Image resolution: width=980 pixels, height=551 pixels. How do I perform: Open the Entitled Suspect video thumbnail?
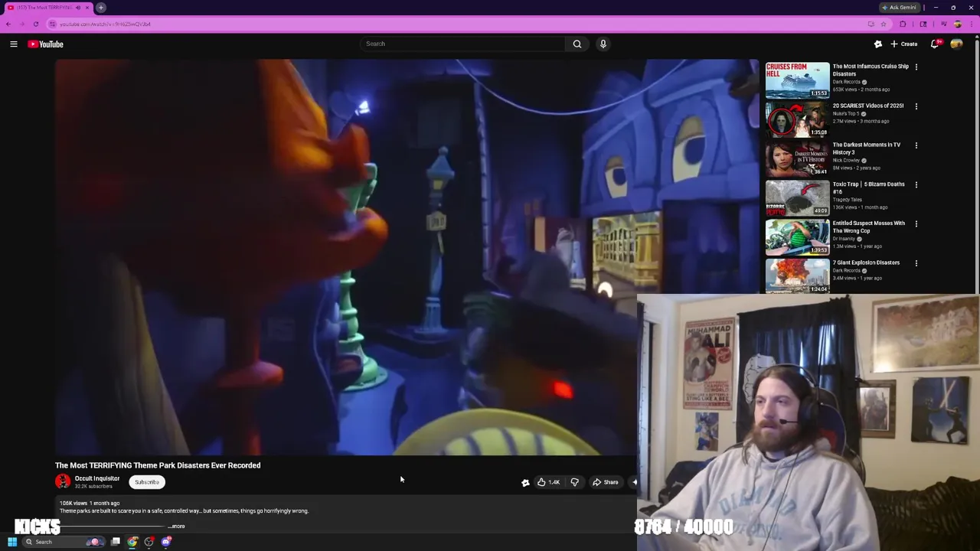pyautogui.click(x=797, y=236)
